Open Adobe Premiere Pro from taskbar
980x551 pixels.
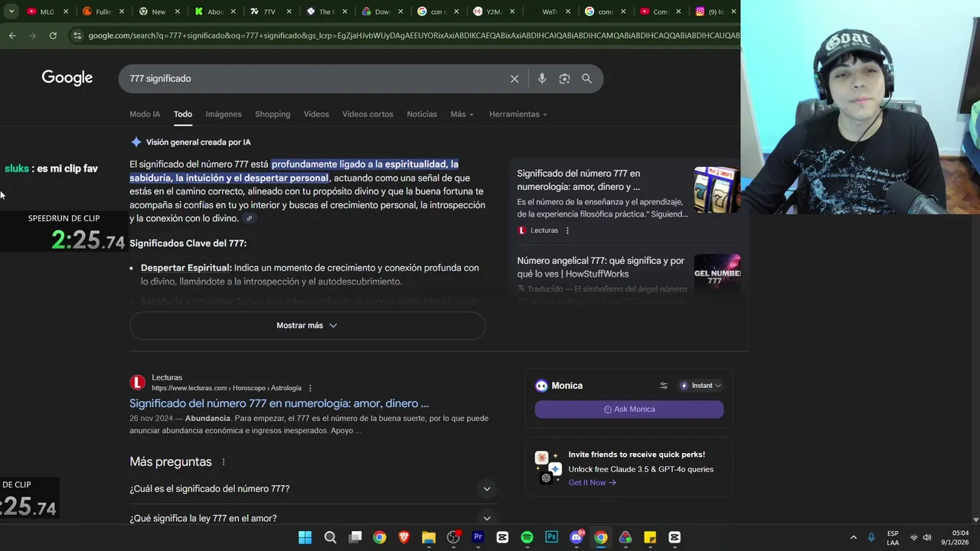tap(478, 537)
